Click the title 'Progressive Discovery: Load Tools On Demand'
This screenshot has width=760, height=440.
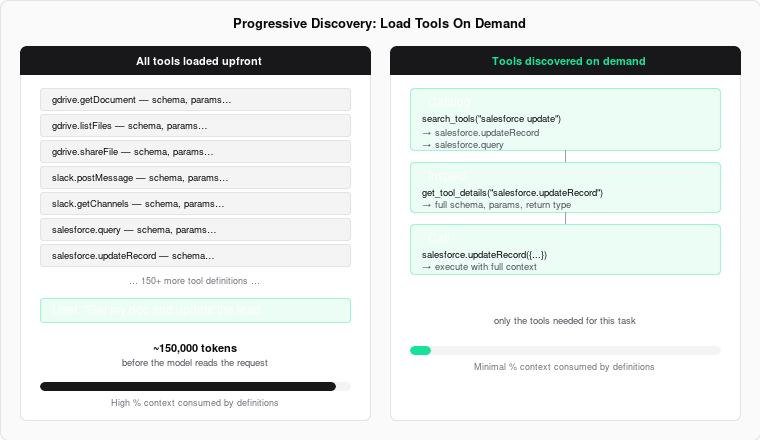[x=379, y=23]
